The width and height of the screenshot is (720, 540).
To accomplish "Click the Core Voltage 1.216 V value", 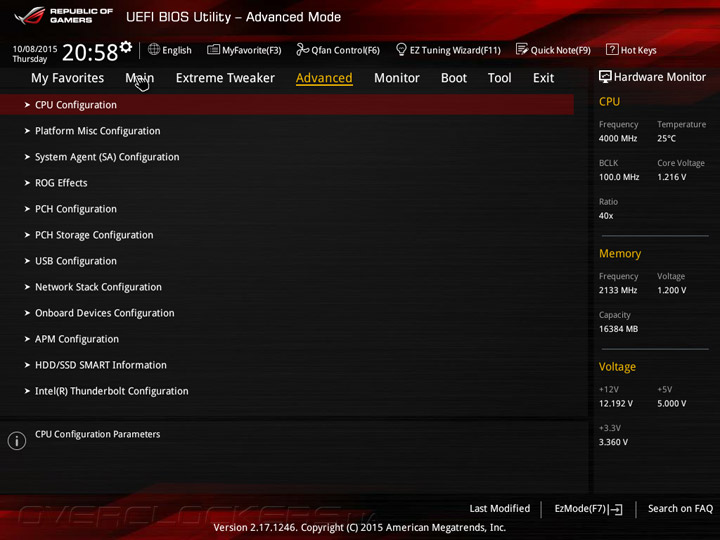I will [x=671, y=177].
